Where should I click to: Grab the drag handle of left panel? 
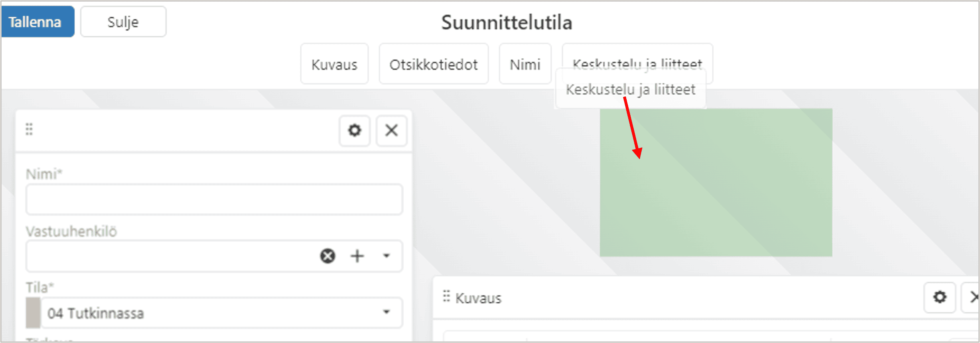point(29,129)
